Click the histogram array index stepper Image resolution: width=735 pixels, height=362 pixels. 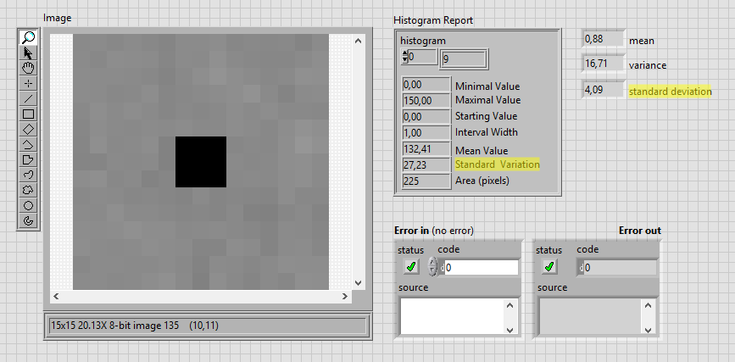point(405,57)
